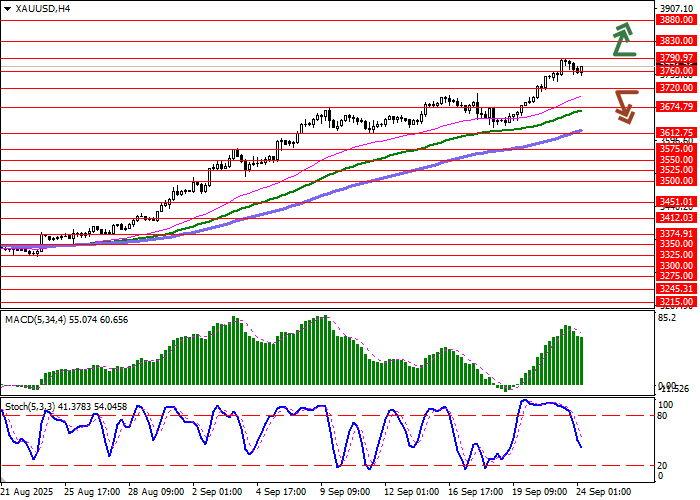The image size is (700, 500).
Task: Select the 3880.00 price level label
Action: pyautogui.click(x=676, y=19)
